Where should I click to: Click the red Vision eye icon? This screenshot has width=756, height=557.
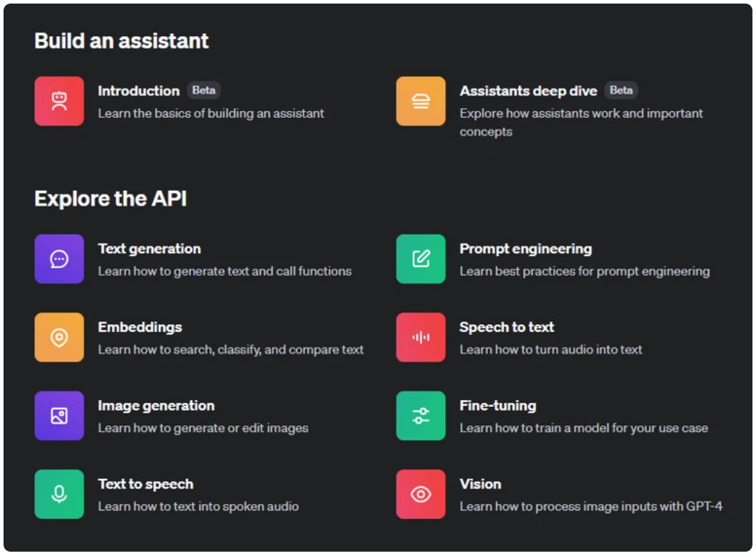point(421,494)
